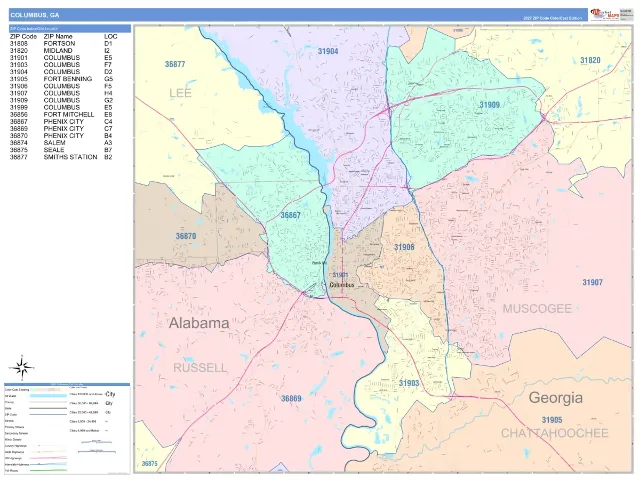Screen dimensions: 640x480
Task: Click the 36867 label on the map
Action: click(290, 215)
